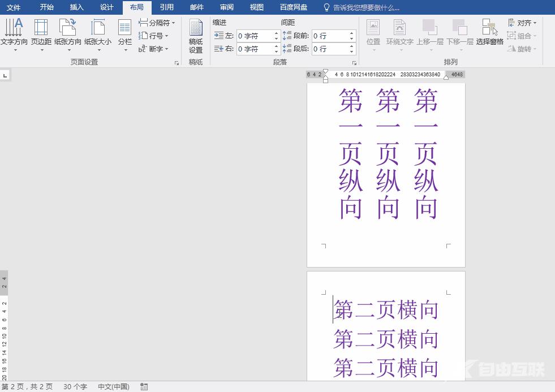Open the File (文件) menu
The width and height of the screenshot is (555, 392).
coord(14,7)
